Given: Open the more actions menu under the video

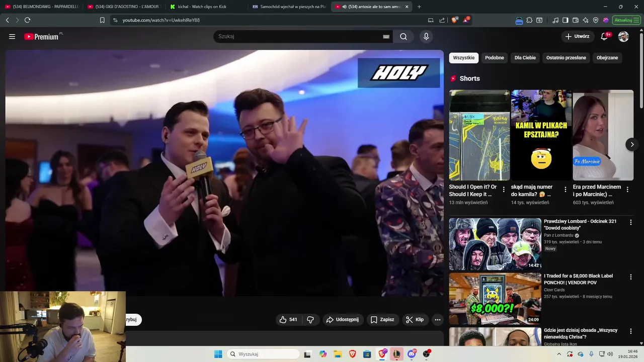Looking at the screenshot, I should point(438,320).
